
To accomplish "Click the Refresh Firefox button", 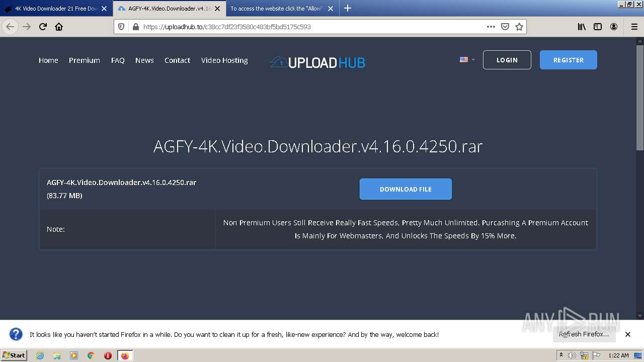I will tap(584, 334).
